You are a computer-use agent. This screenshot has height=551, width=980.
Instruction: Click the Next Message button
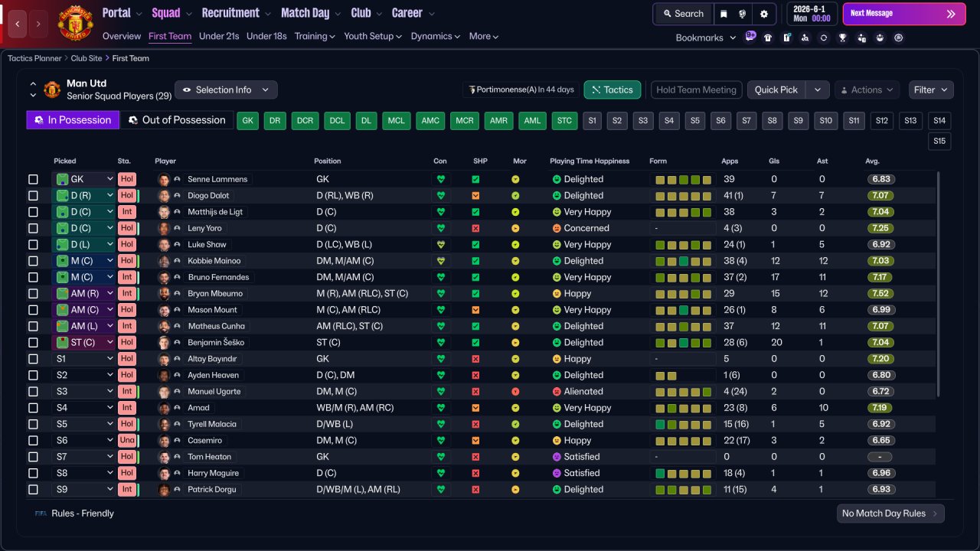(x=904, y=14)
